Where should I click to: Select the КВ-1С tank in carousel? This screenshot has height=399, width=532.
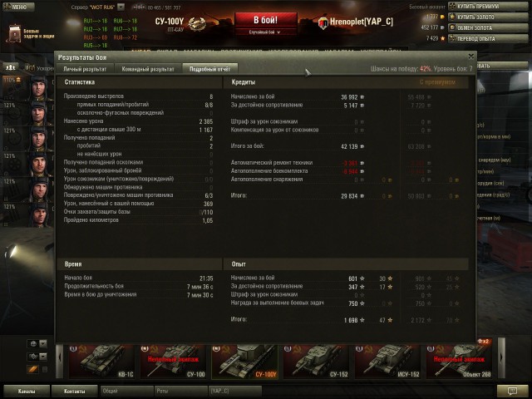[101, 362]
